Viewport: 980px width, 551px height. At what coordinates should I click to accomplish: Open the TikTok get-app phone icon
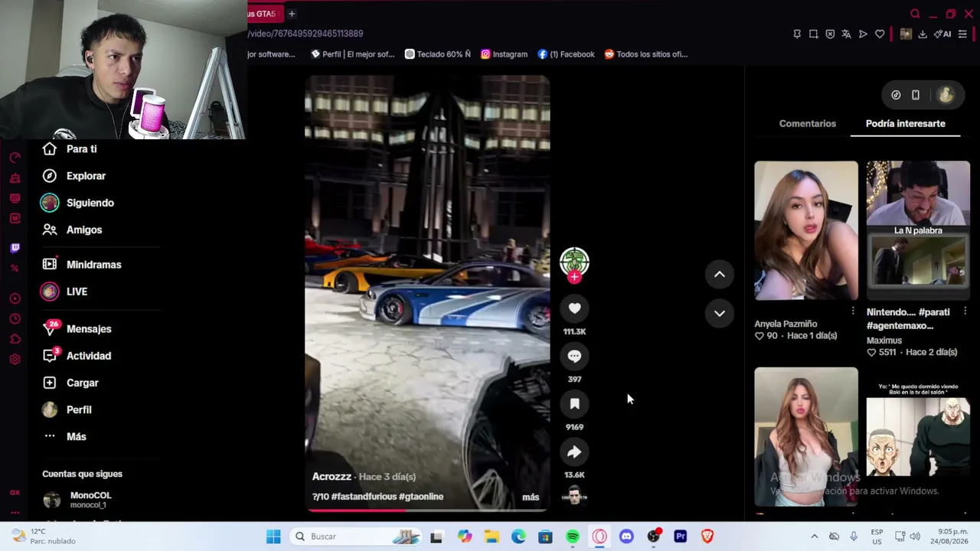pyautogui.click(x=916, y=95)
